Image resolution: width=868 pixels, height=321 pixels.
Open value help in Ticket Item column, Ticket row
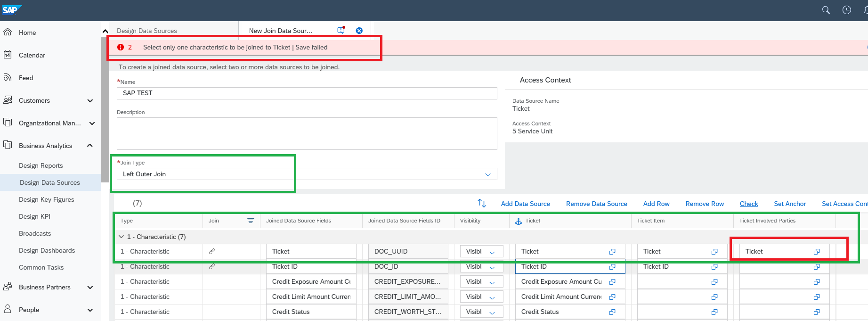tap(714, 252)
